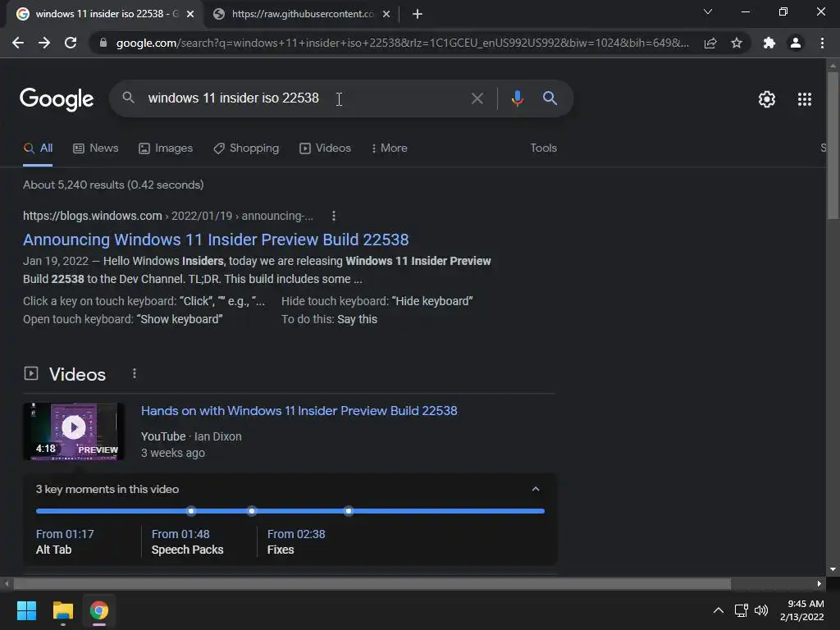
Task: Click the scroll down arrow
Action: tap(833, 569)
